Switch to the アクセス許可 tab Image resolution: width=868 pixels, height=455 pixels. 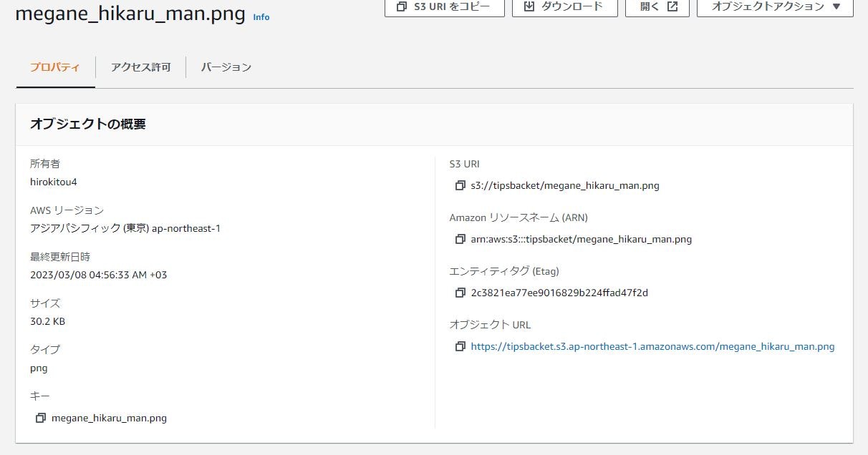[x=141, y=67]
